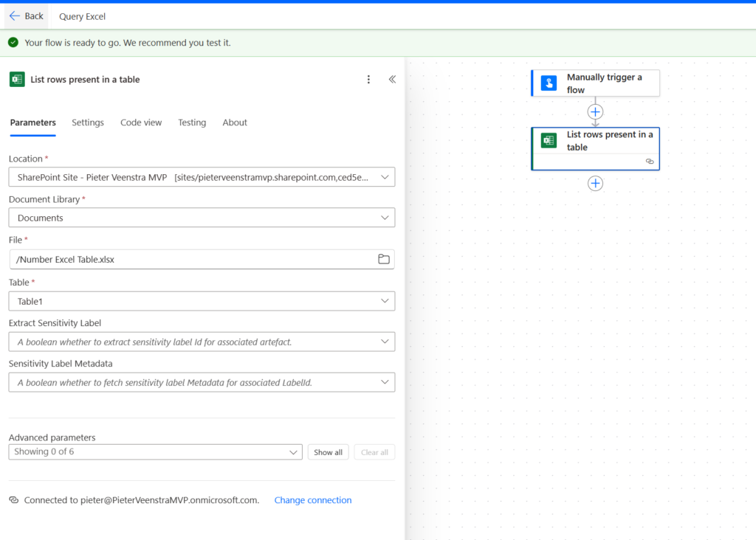Add new step below List rows card

(x=596, y=184)
